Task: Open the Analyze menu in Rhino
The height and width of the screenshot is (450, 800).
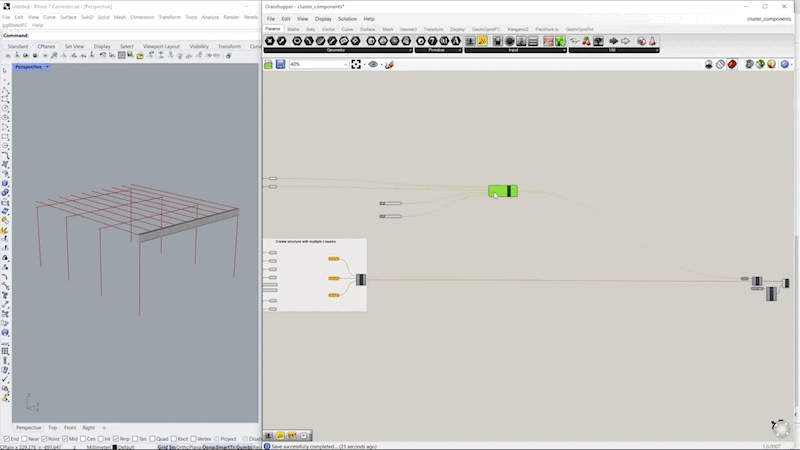Action: (x=210, y=17)
